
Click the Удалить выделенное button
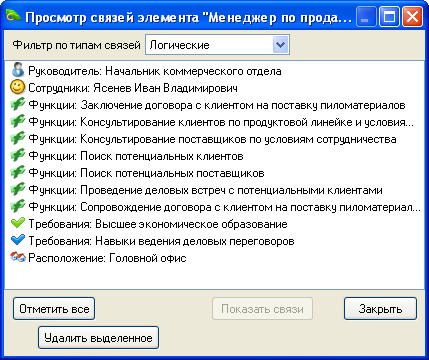(x=98, y=338)
